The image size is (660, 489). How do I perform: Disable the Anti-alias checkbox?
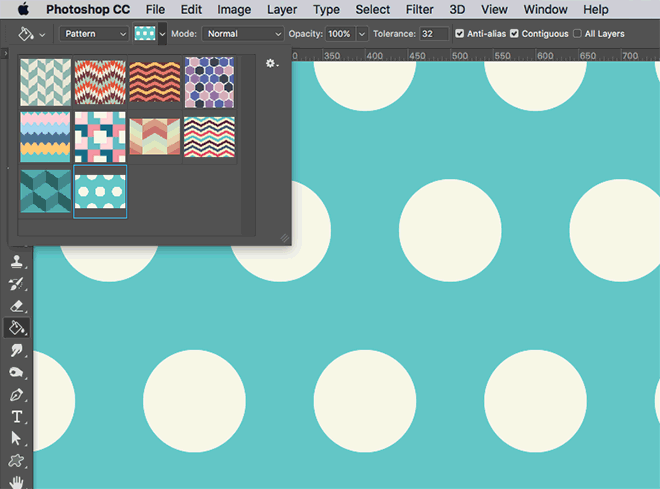[459, 34]
